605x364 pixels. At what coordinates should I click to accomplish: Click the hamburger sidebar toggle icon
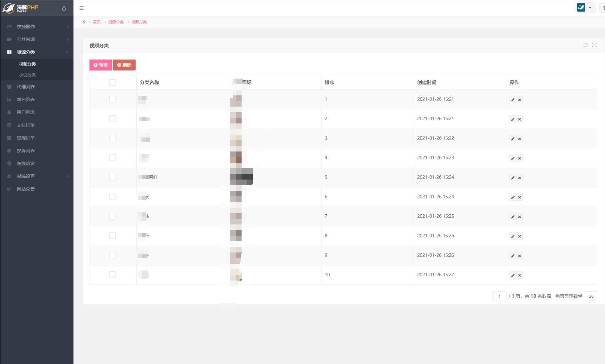(x=81, y=8)
